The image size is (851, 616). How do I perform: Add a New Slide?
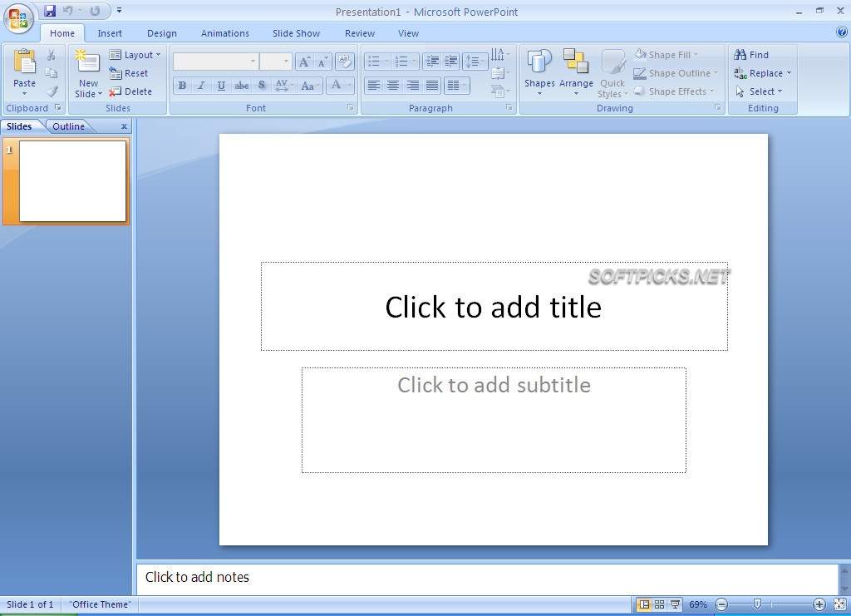click(x=88, y=73)
